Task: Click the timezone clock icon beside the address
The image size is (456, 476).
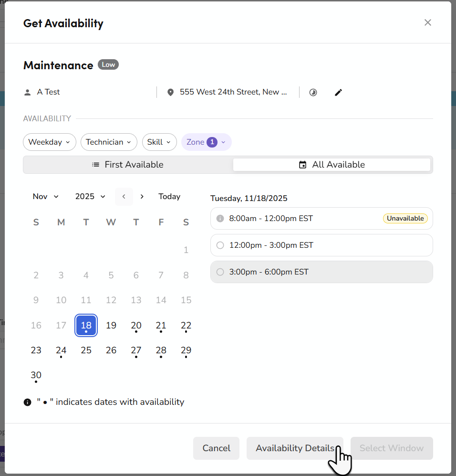Action: pos(313,92)
